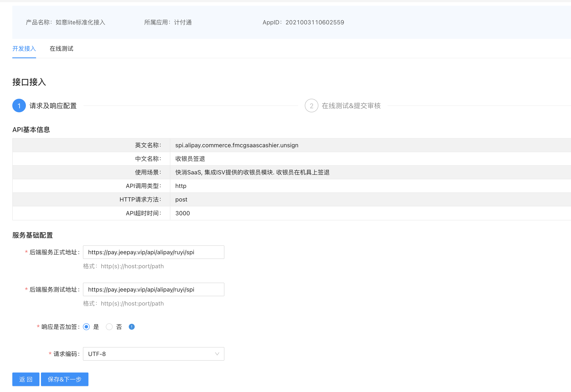Focus the 后端服务正式地址 input field

(153, 252)
